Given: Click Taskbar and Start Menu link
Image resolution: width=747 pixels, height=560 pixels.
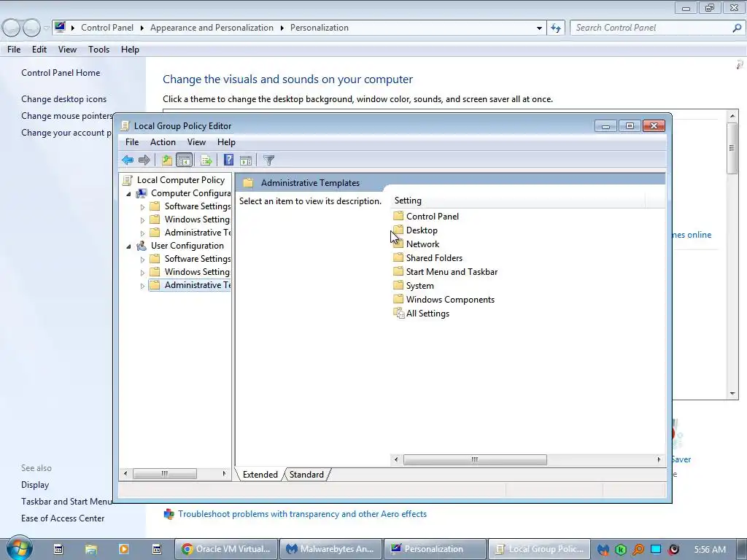Looking at the screenshot, I should click(x=66, y=502).
